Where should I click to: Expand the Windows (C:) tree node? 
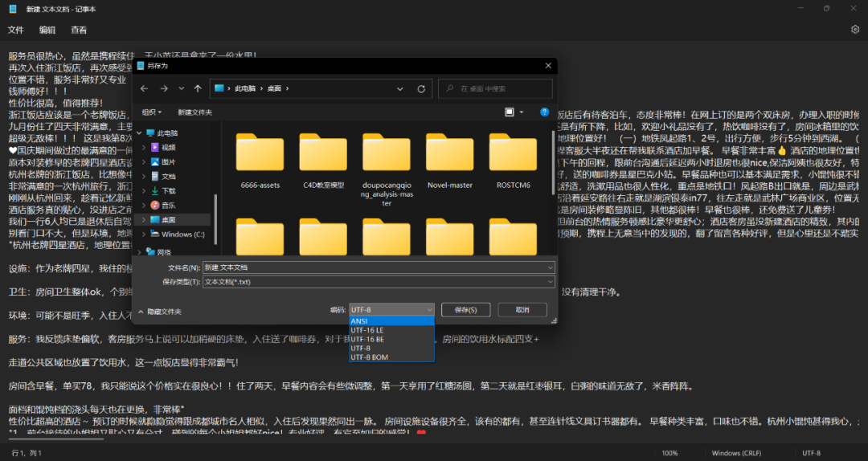[x=144, y=234]
